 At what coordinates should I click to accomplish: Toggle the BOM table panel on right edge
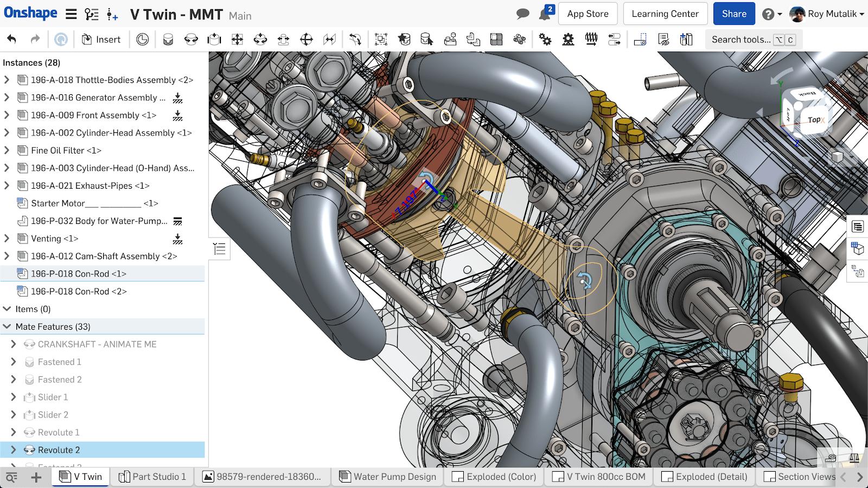858,226
